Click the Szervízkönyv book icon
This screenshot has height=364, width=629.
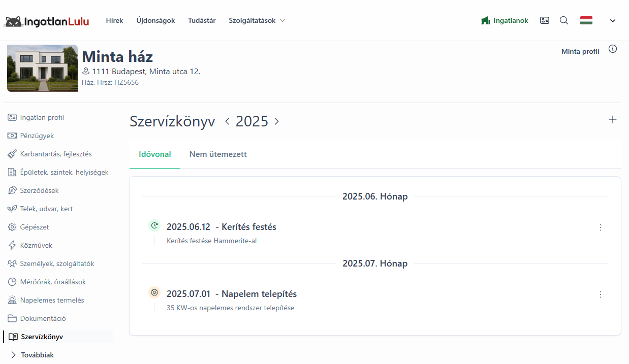pos(13,337)
